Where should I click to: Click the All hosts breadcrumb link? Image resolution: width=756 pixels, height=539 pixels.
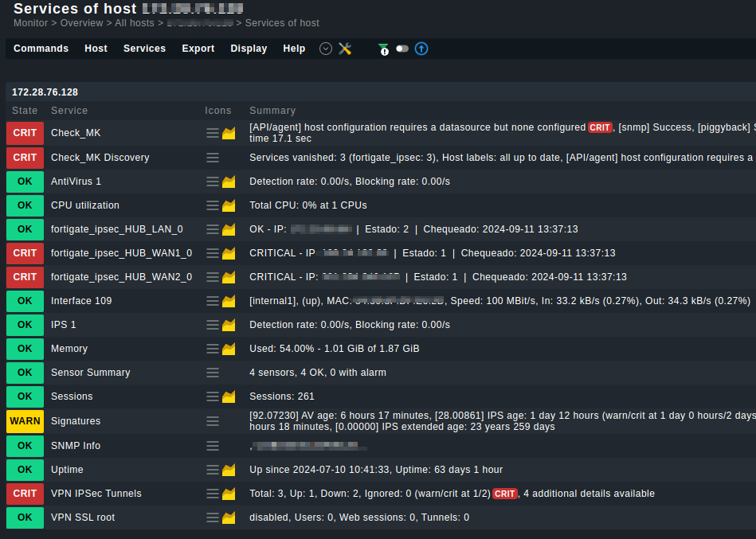pos(135,23)
